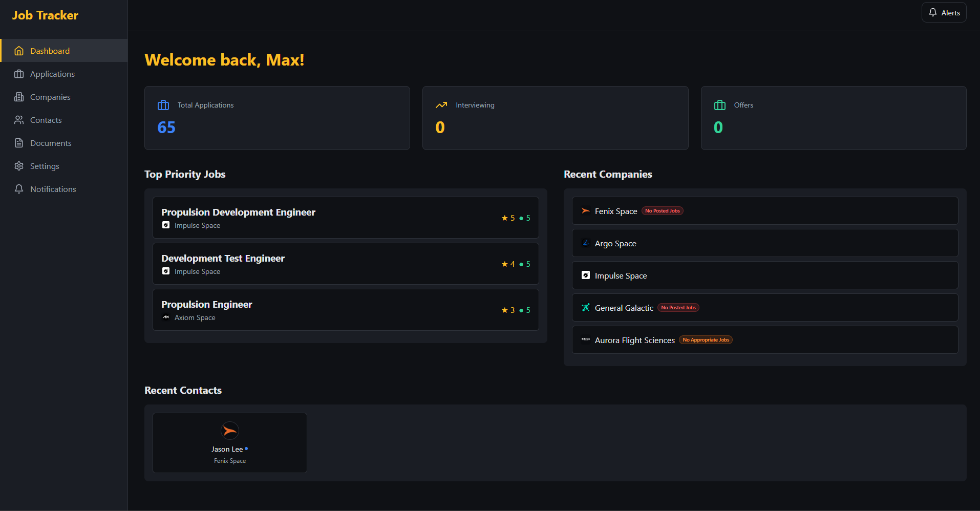The width and height of the screenshot is (980, 511).
Task: Click the Total Applications stat card
Action: click(x=277, y=118)
